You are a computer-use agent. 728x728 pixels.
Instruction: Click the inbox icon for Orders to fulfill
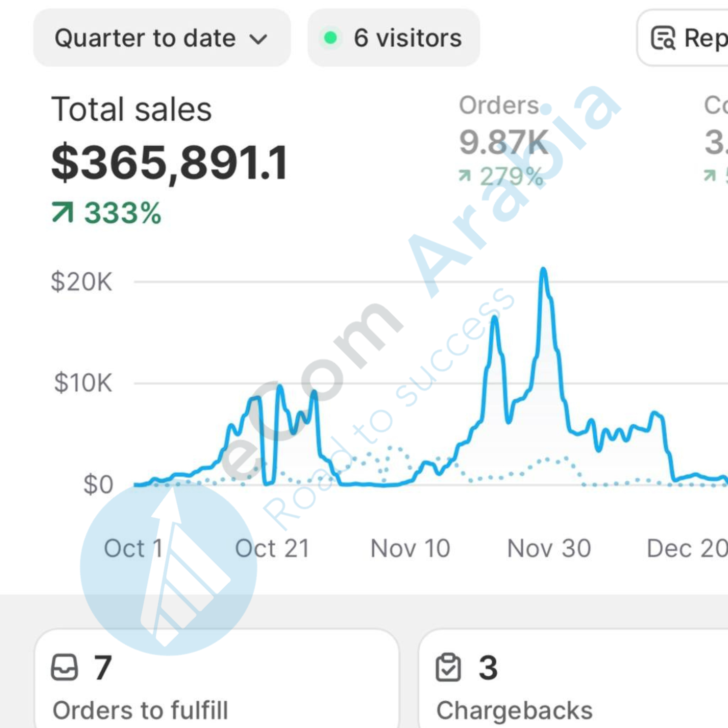(x=64, y=667)
